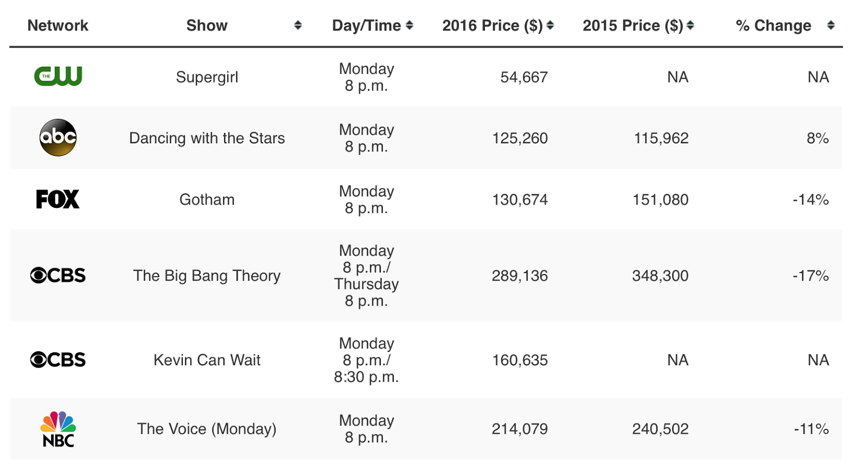Click the Kevin Can Wait show title
Screen dimensions: 868x469
point(207,360)
